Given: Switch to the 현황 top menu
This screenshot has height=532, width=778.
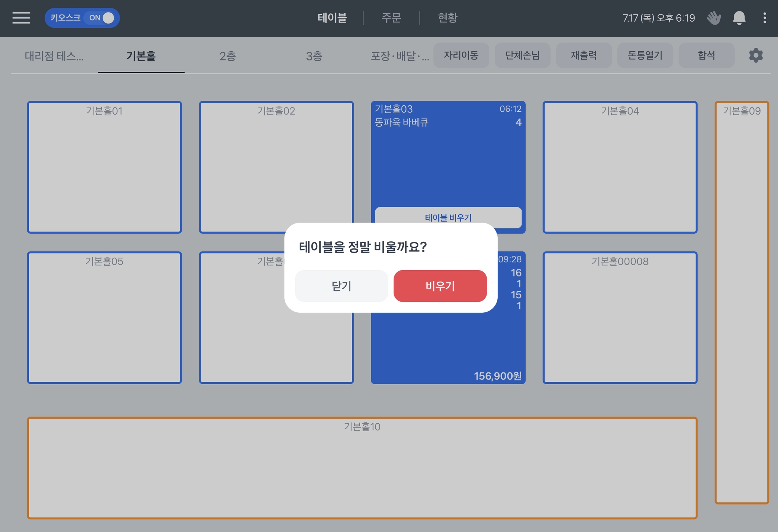Looking at the screenshot, I should (x=448, y=18).
